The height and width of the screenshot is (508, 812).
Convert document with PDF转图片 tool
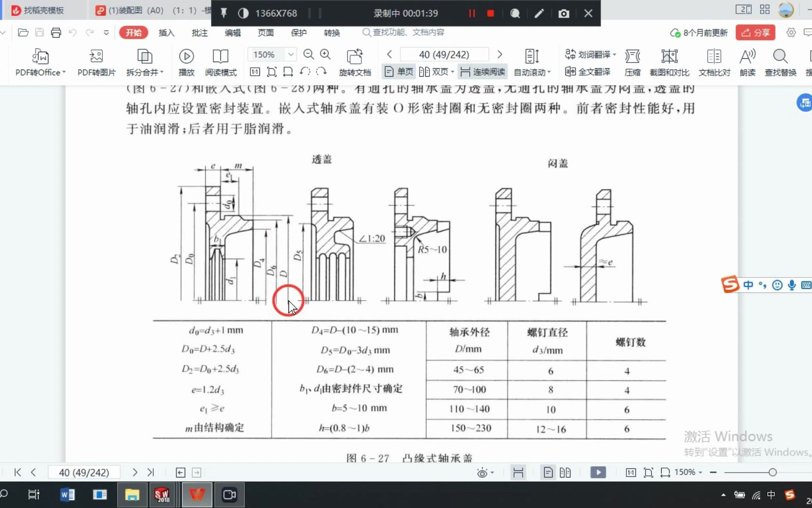pyautogui.click(x=96, y=62)
